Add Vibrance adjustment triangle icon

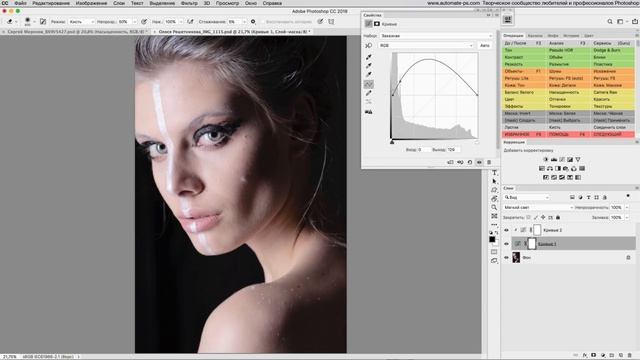coord(578,160)
